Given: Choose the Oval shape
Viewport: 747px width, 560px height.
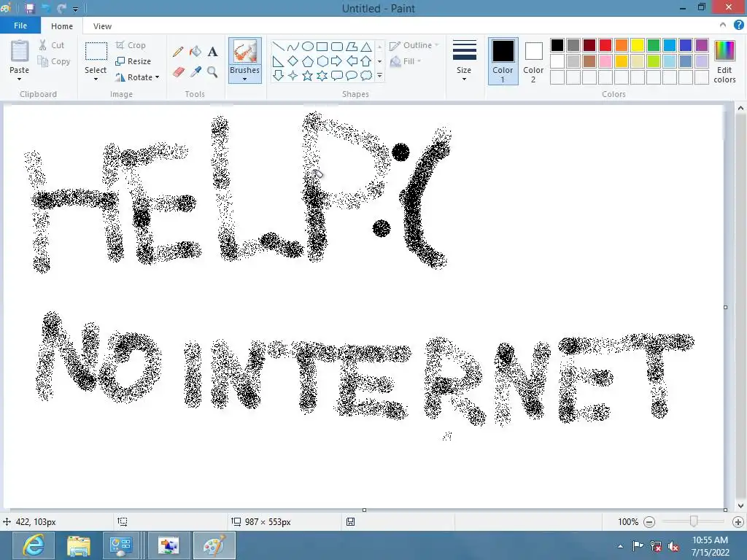Looking at the screenshot, I should (308, 46).
